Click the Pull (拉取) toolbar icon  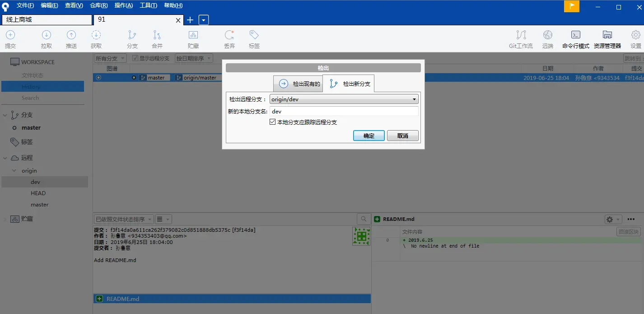pyautogui.click(x=47, y=35)
